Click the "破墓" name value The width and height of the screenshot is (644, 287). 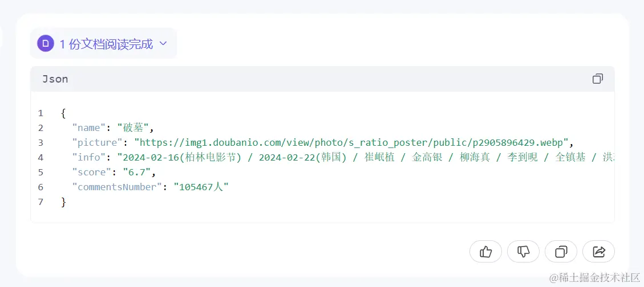coord(132,128)
